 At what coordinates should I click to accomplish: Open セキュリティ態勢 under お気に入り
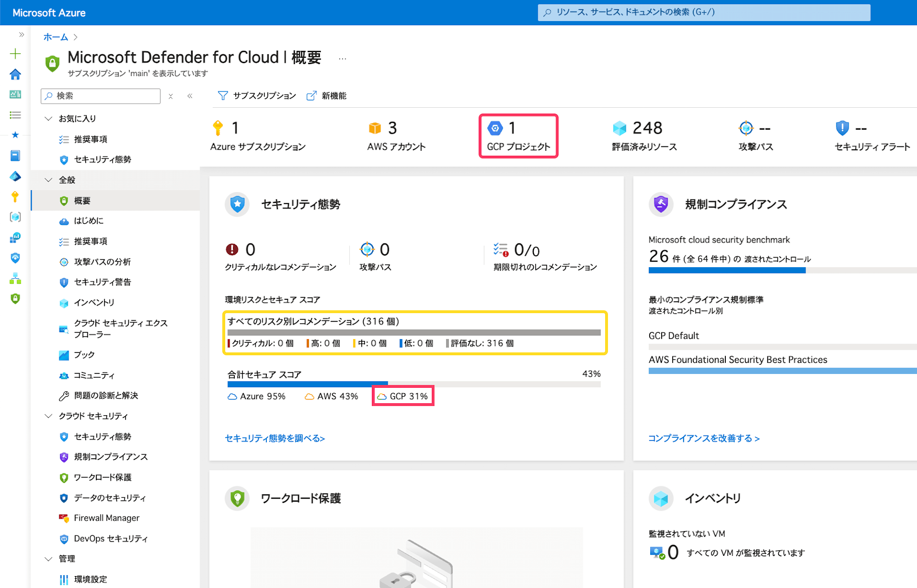[x=102, y=159]
